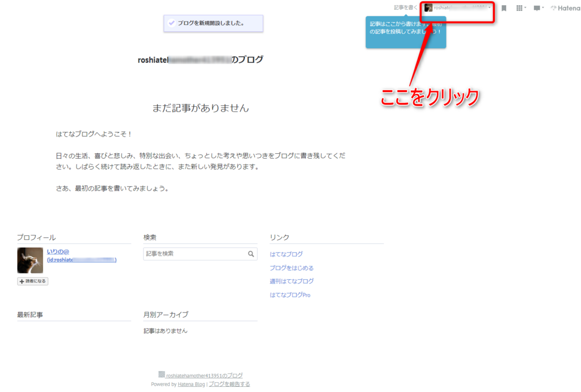
Task: Click the notification speech bubble icon
Action: pos(537,8)
